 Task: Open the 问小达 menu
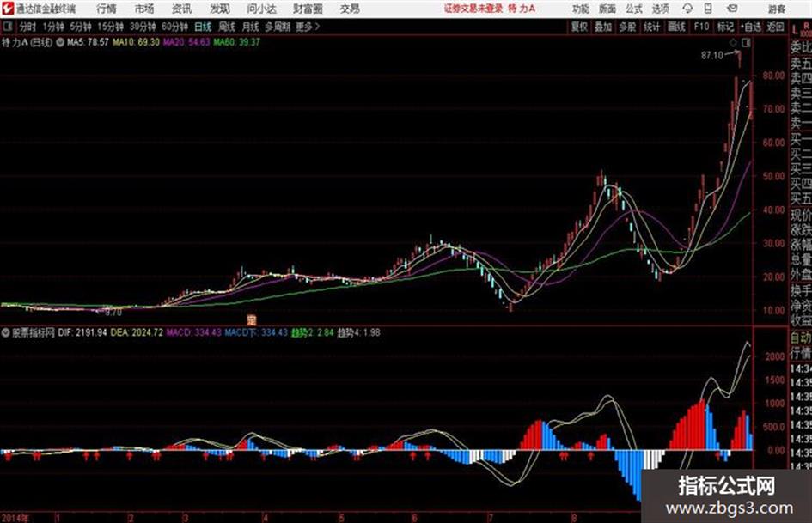261,9
